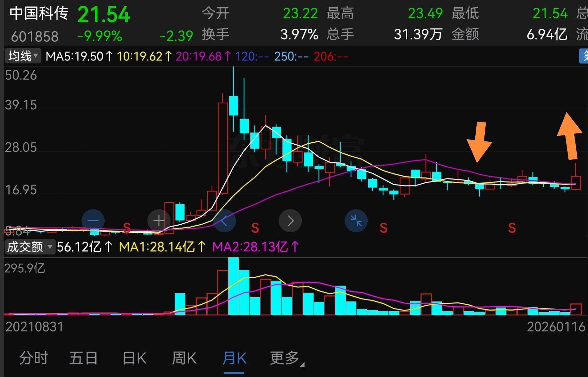Tap the 换手 value 3.97%

[299, 34]
